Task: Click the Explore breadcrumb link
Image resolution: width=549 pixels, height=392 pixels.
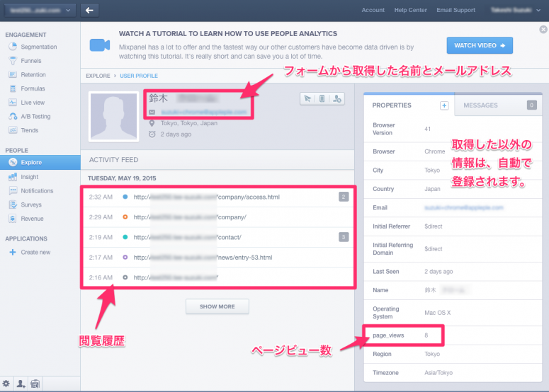Action: point(98,76)
